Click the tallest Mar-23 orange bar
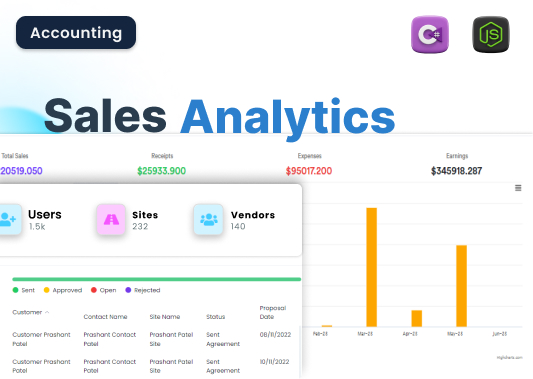This screenshot has height=379, width=533. (372, 267)
